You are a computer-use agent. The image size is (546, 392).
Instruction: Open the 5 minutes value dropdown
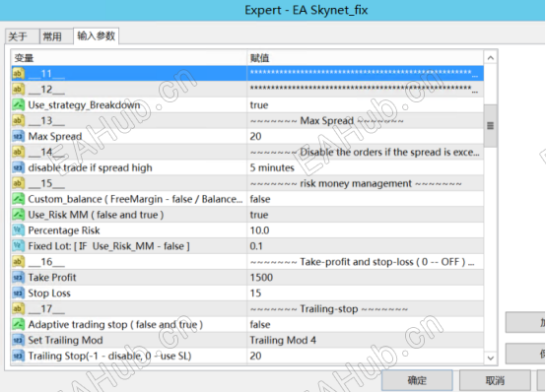click(366, 167)
